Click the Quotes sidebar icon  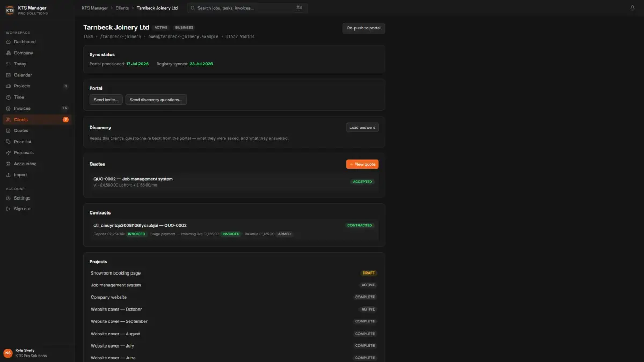[x=9, y=131]
